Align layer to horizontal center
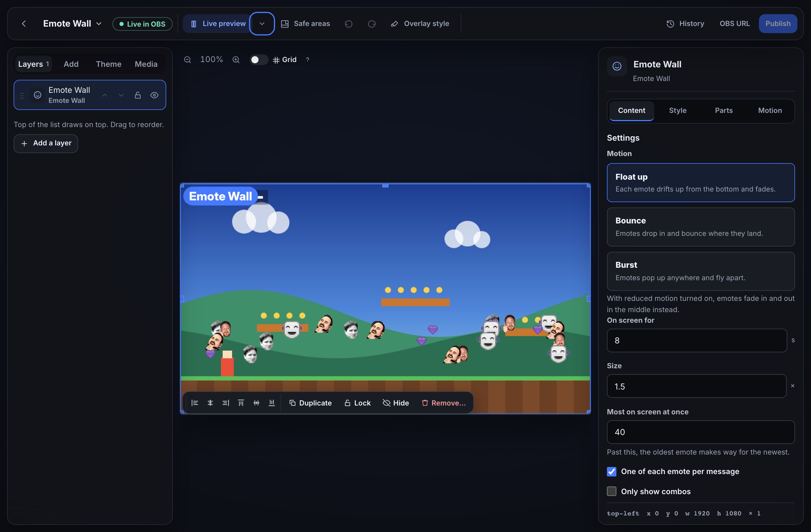Screen dimensions: 811x532 (x=210, y=403)
